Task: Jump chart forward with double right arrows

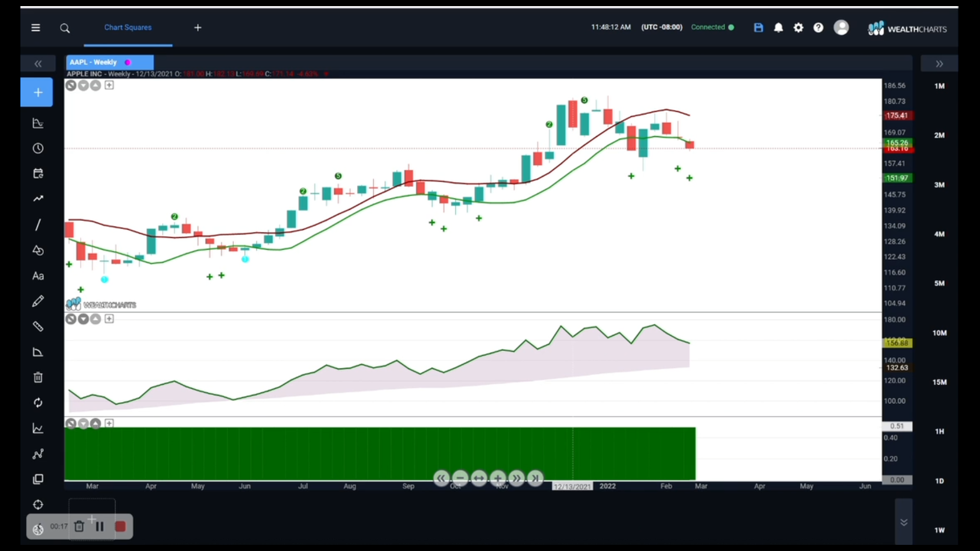Action: 517,479
